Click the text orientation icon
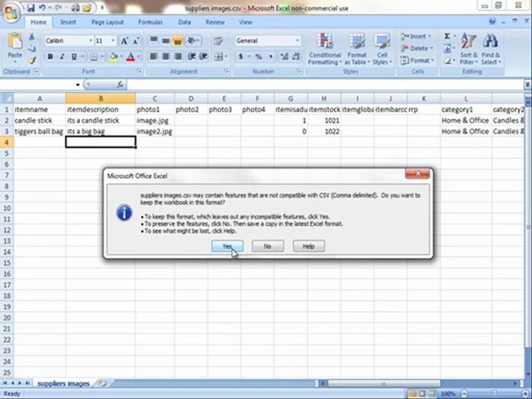Screen dimensions: 532x399 click(x=192, y=41)
